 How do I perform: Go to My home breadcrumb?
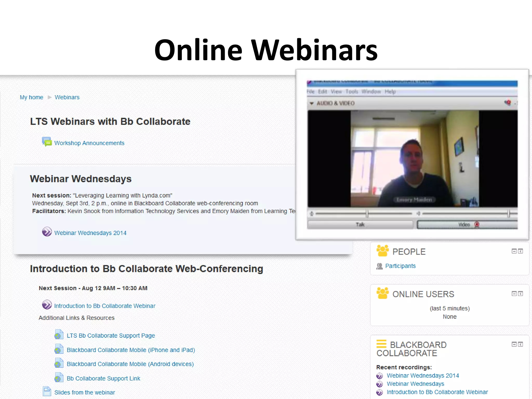pos(31,97)
